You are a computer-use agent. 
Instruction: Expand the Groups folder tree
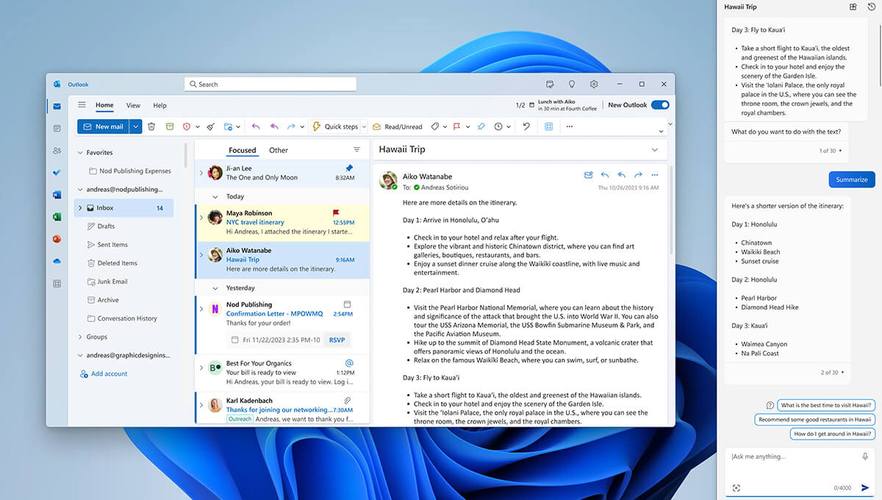tap(80, 337)
